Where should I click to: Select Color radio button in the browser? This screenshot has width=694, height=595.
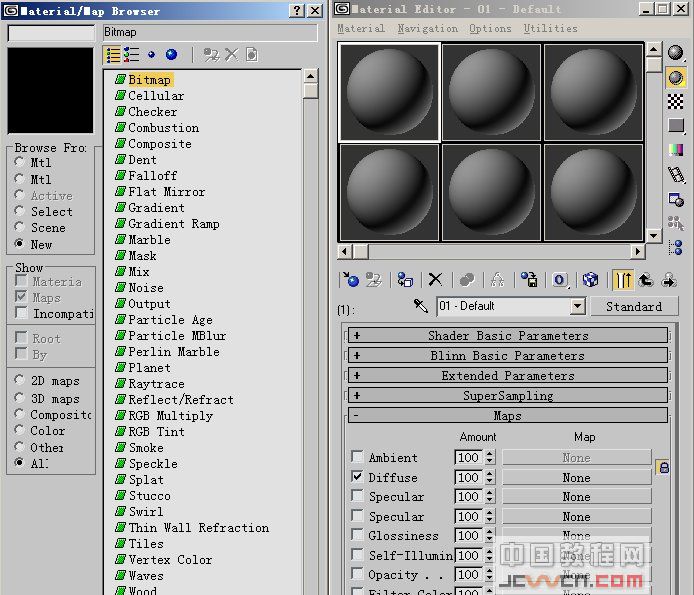[19, 429]
